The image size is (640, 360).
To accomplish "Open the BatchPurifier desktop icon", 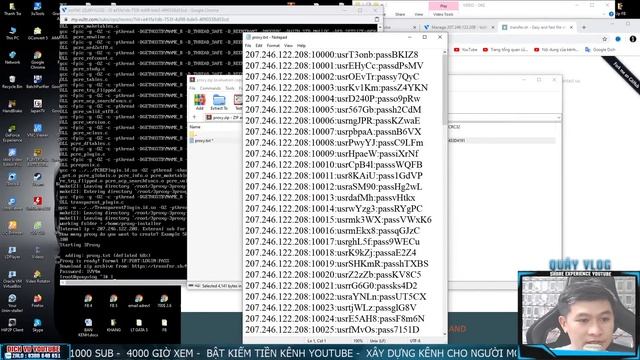I will click(x=38, y=82).
